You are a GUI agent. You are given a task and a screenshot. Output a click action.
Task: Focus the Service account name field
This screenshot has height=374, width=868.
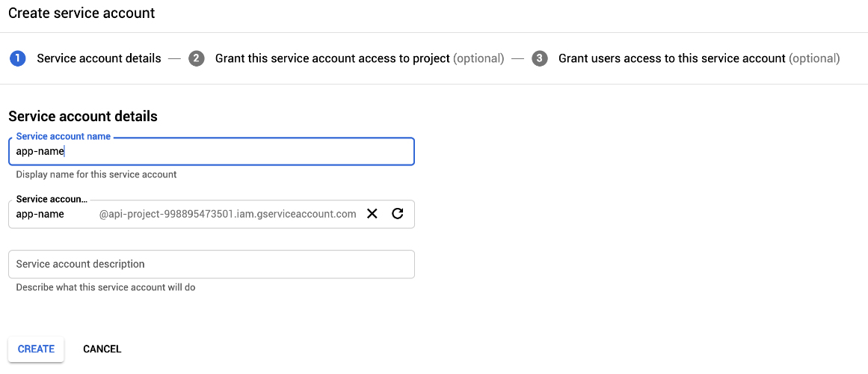point(212,151)
